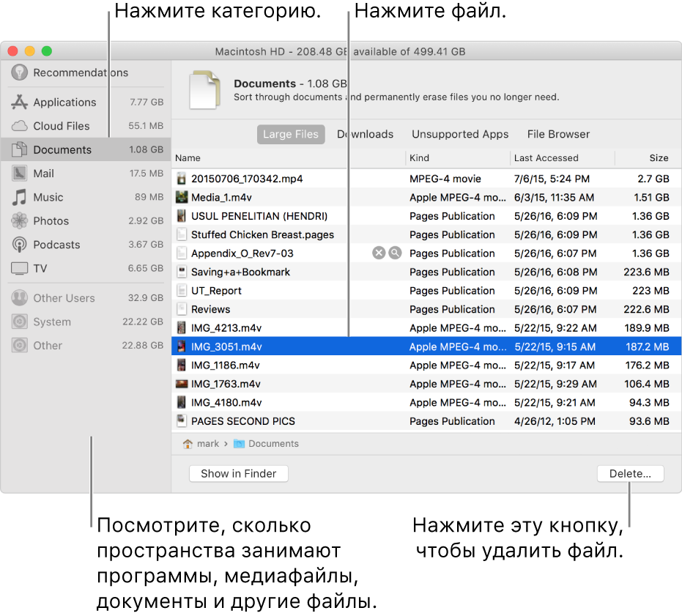Image resolution: width=682 pixels, height=616 pixels.
Task: Switch to the Downloads tab
Action: tap(365, 135)
